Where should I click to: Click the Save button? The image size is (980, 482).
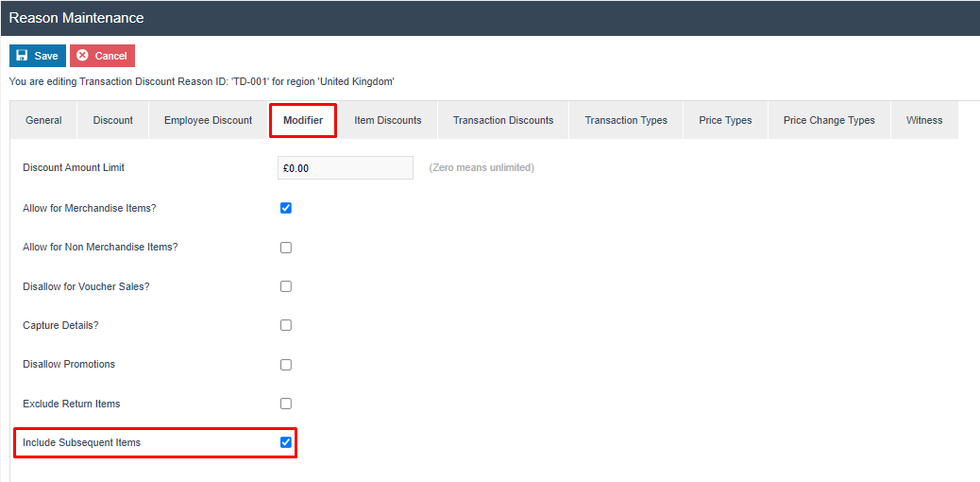(x=38, y=56)
